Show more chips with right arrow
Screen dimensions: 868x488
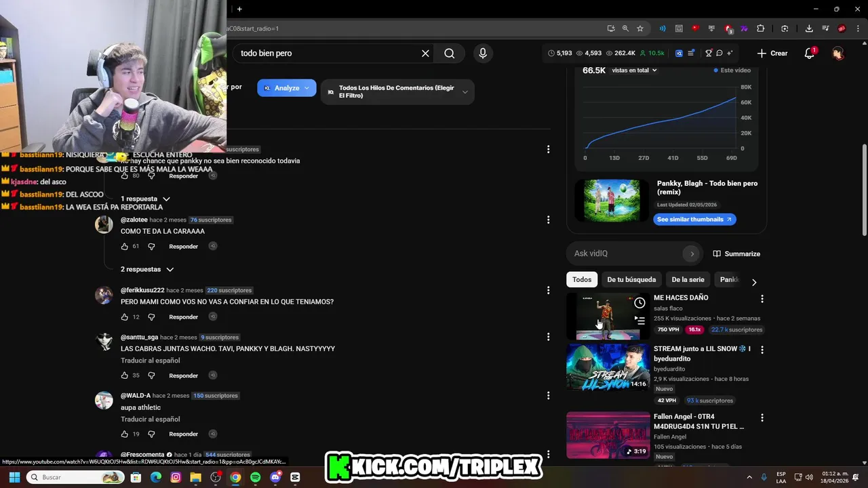[754, 282]
